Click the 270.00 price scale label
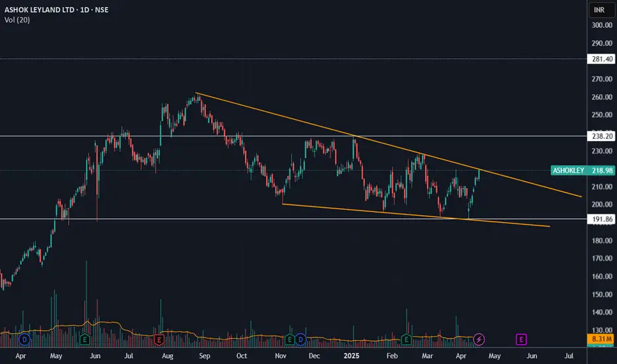 (x=602, y=79)
